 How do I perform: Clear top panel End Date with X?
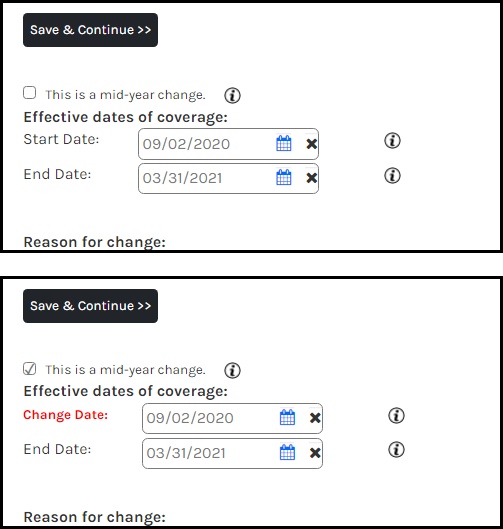pos(311,178)
